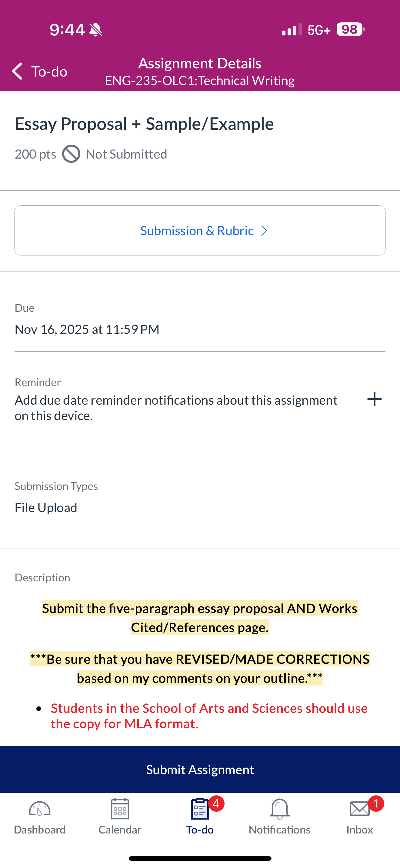Expand Submission & Rubric chevron
This screenshot has height=868, width=400.
tap(265, 231)
